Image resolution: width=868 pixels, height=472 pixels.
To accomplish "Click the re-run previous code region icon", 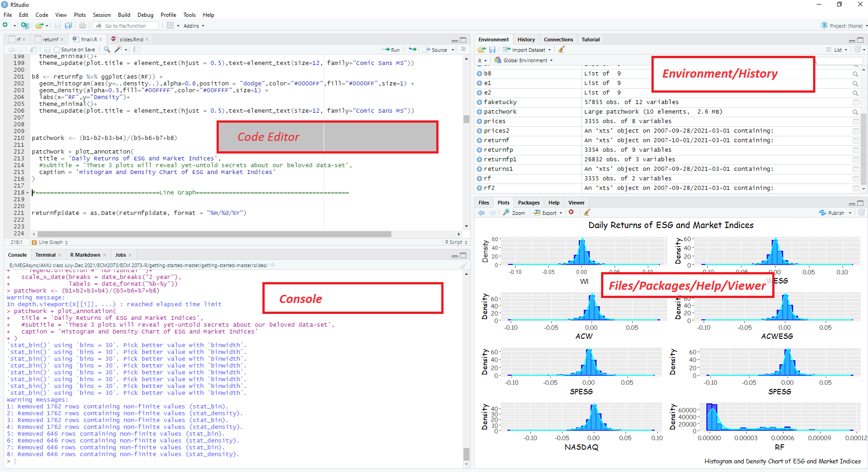I will (x=412, y=50).
